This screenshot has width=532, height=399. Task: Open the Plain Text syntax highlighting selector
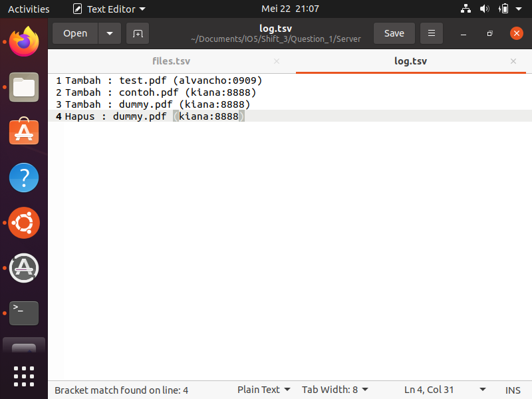(263, 390)
